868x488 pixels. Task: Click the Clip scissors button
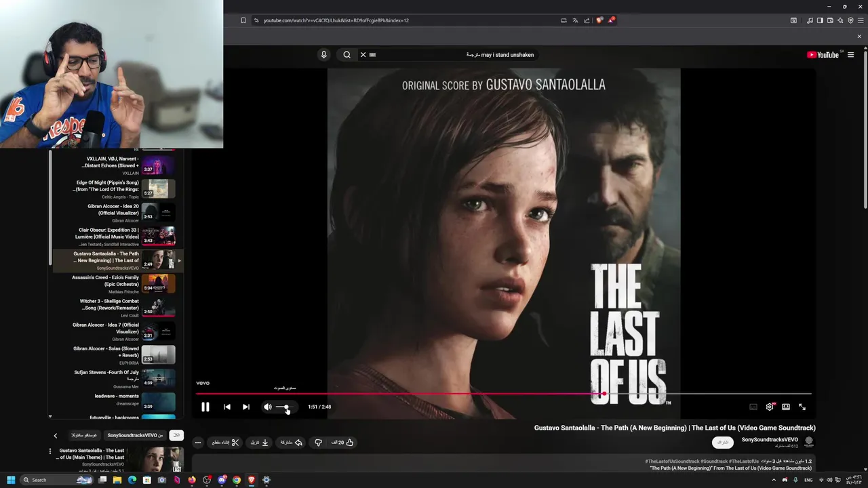click(x=225, y=443)
